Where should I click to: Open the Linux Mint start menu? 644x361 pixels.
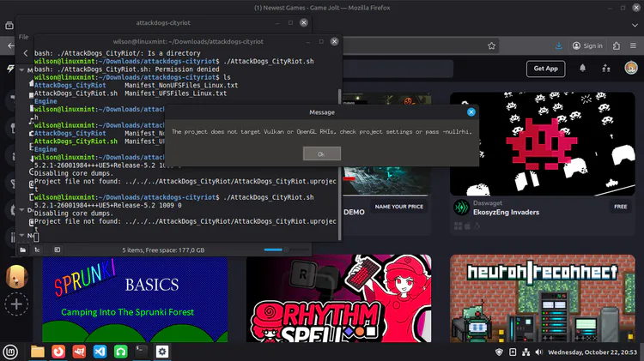coord(10,352)
